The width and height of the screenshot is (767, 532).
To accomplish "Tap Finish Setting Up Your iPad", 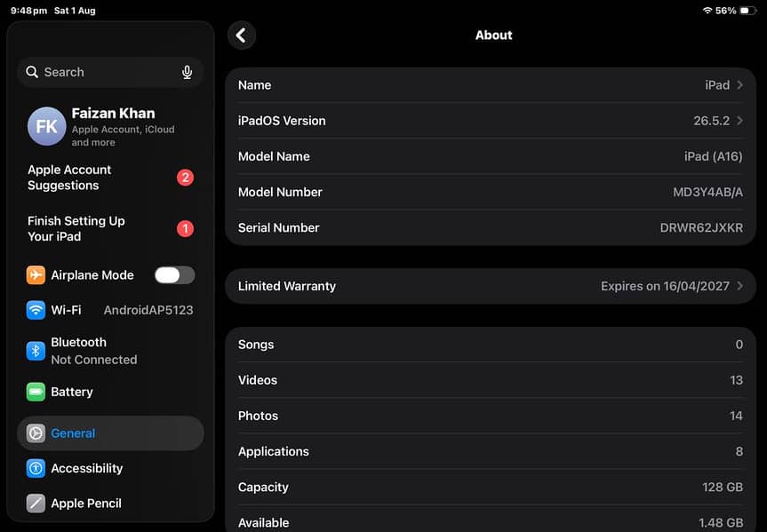I will tap(110, 228).
